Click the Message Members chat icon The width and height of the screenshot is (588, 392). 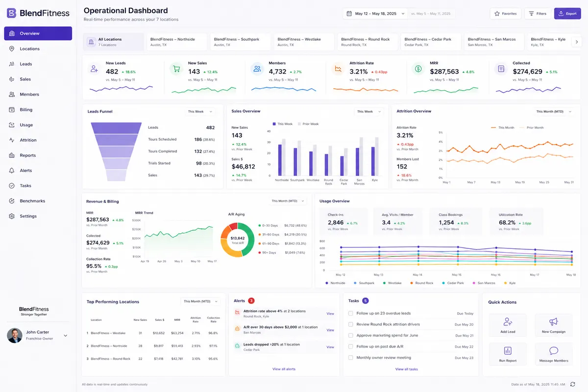tap(554, 351)
